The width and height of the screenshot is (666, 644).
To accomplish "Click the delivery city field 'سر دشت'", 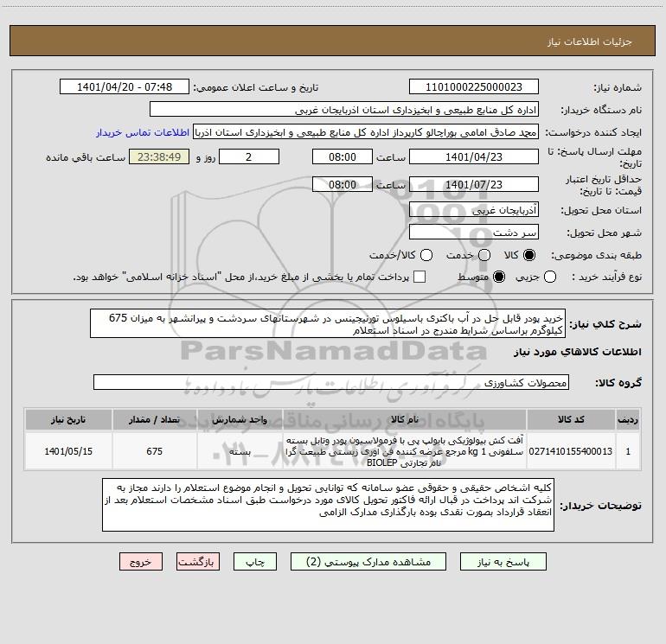I will (x=474, y=233).
